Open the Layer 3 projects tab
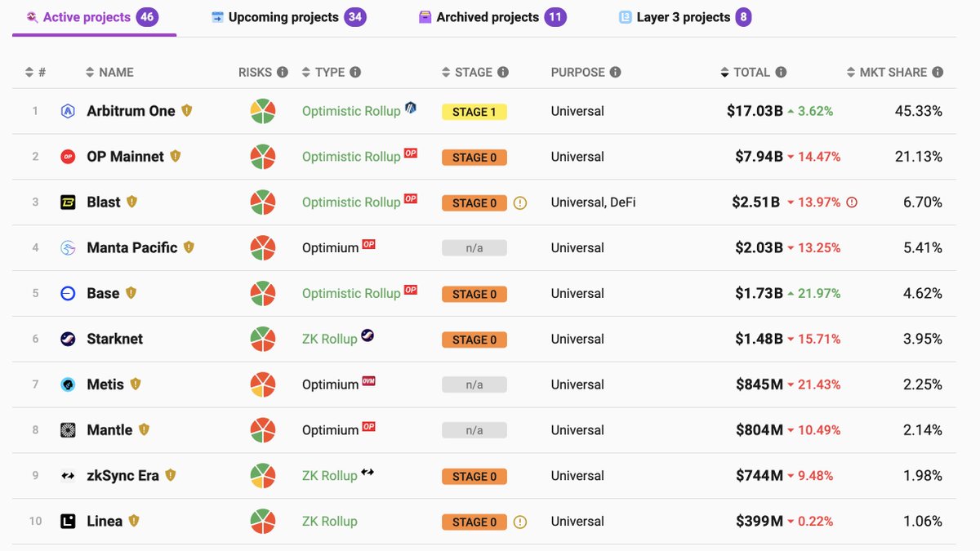980x551 pixels. pos(684,17)
